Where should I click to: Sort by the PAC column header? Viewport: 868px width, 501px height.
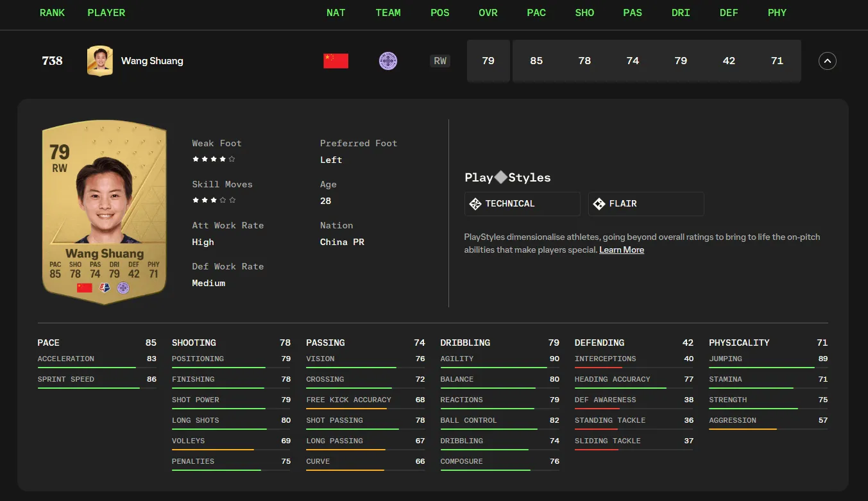536,13
